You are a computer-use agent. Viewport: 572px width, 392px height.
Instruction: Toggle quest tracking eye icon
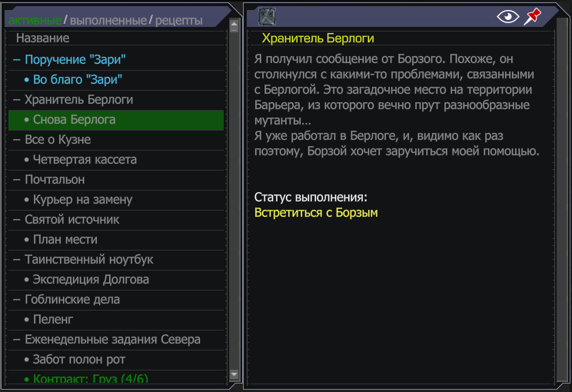point(507,16)
